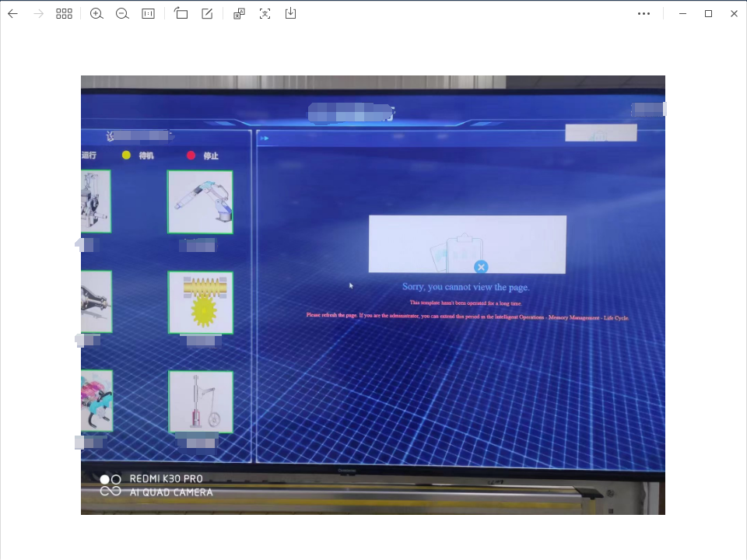The height and width of the screenshot is (560, 747).
Task: Click the 'Sorry, you cannot view the page.' message
Action: point(466,287)
